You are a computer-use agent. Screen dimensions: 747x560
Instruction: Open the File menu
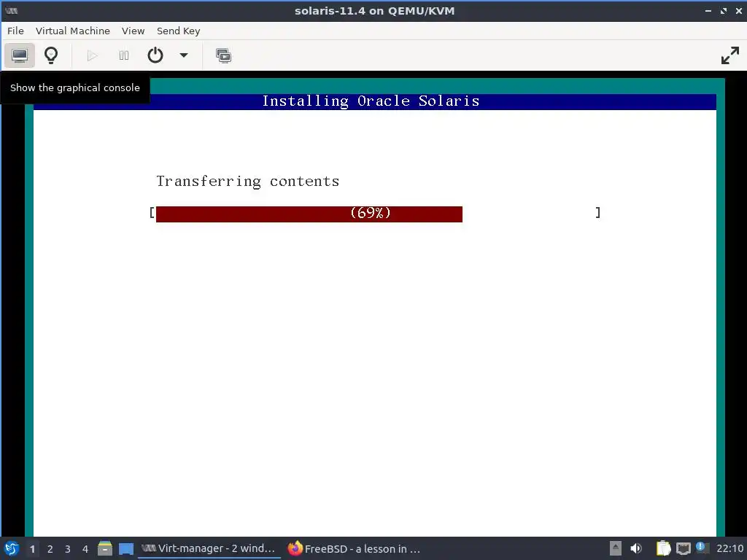[x=15, y=31]
